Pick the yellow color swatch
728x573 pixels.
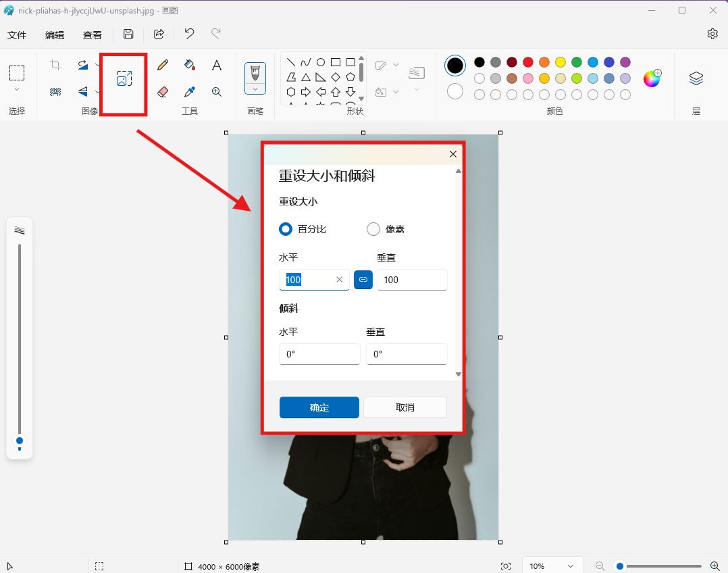tap(561, 62)
